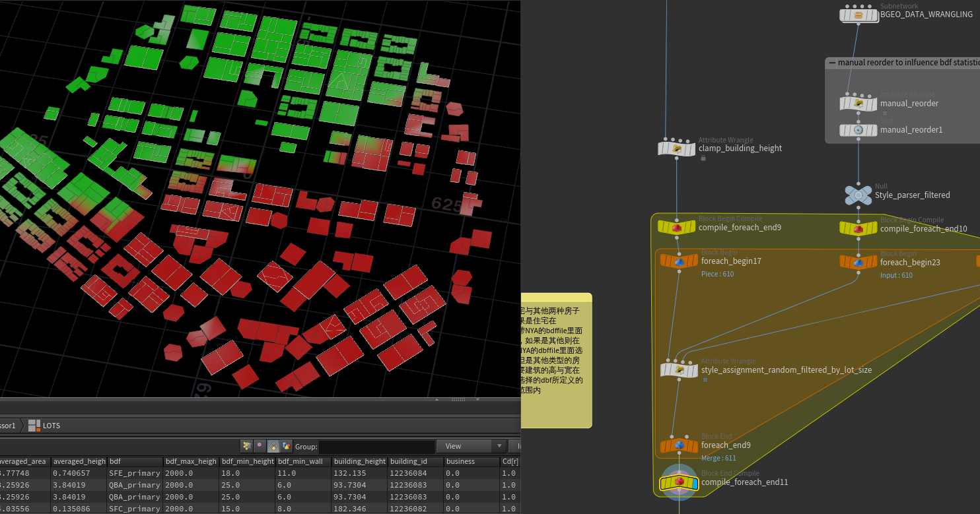Select the foreach_begin23 Block Begin node
Screen dimensions: 980x514
click(858, 263)
